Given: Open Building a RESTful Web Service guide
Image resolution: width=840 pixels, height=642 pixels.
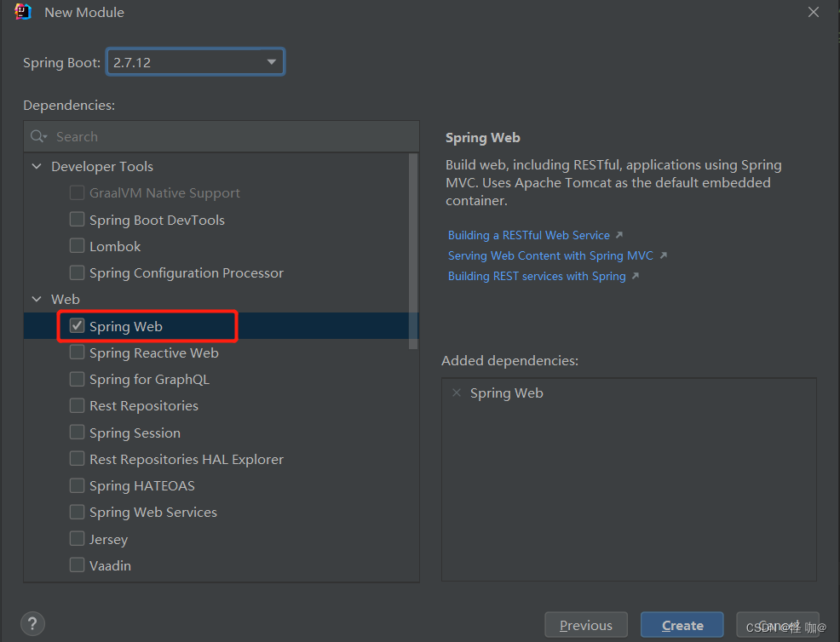Looking at the screenshot, I should (529, 235).
